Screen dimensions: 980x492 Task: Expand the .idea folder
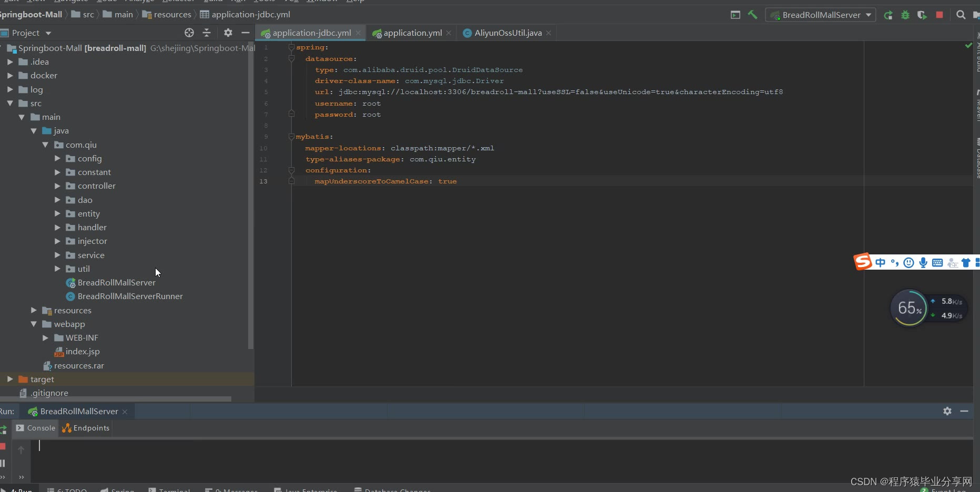[9, 61]
